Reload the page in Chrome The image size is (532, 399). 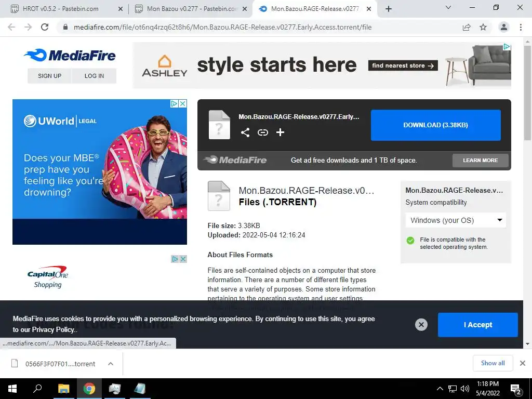pos(45,27)
